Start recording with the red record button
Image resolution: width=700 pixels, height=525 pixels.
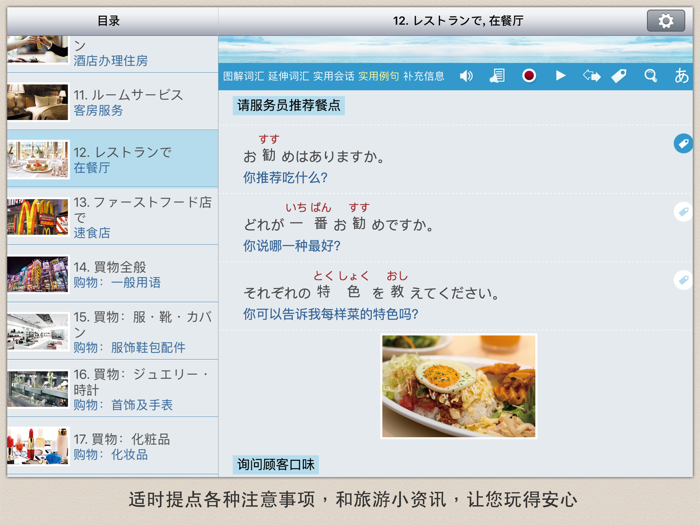pyautogui.click(x=529, y=76)
